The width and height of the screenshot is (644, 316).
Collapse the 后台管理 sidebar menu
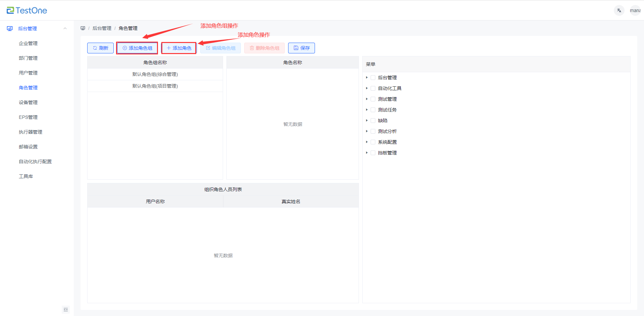click(x=65, y=29)
